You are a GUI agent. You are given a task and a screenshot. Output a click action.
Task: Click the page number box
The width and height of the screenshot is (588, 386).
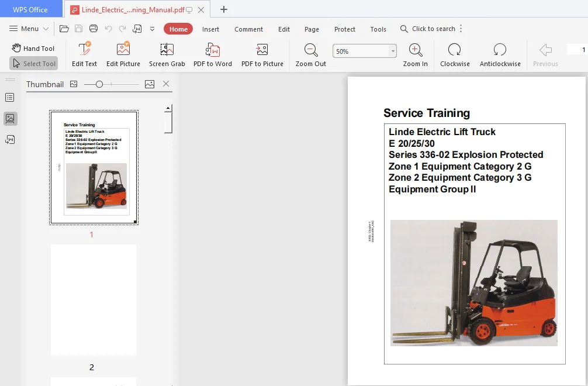click(x=577, y=50)
